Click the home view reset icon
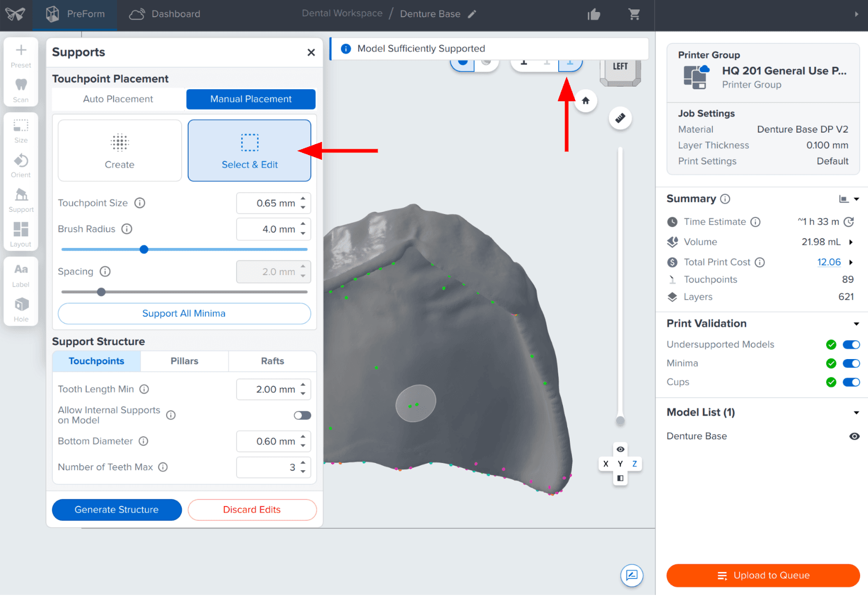Viewport: 868px width, 596px height. pos(585,101)
